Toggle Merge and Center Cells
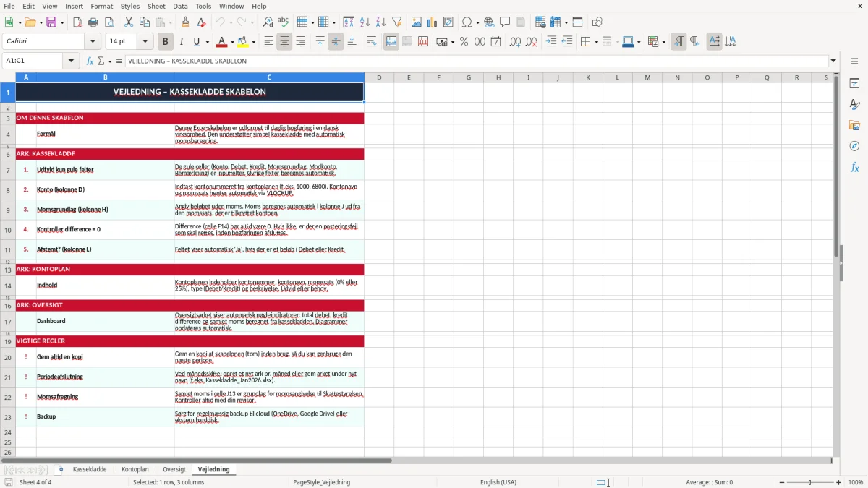Screen dimensions: 868x488 click(x=391, y=42)
